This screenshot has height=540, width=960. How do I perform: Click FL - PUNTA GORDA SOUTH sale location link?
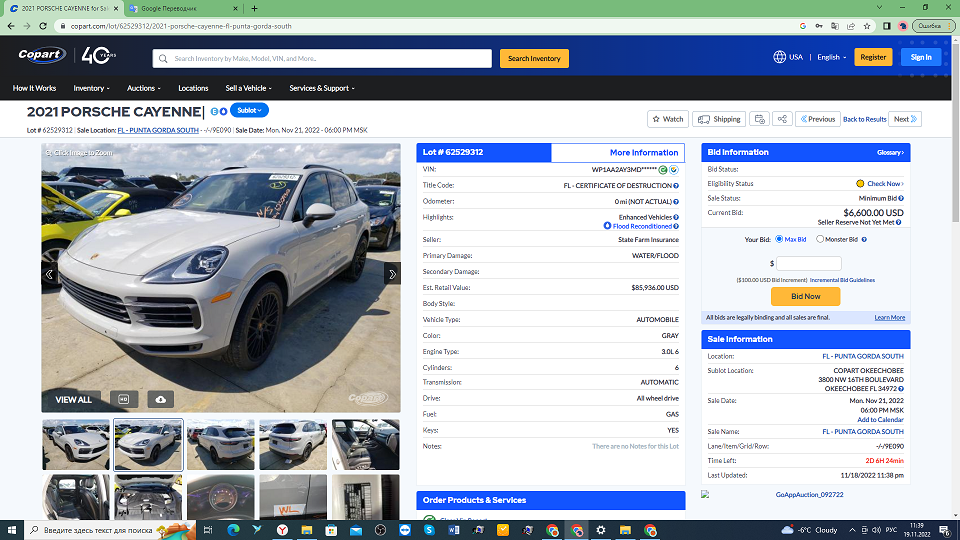(158, 130)
